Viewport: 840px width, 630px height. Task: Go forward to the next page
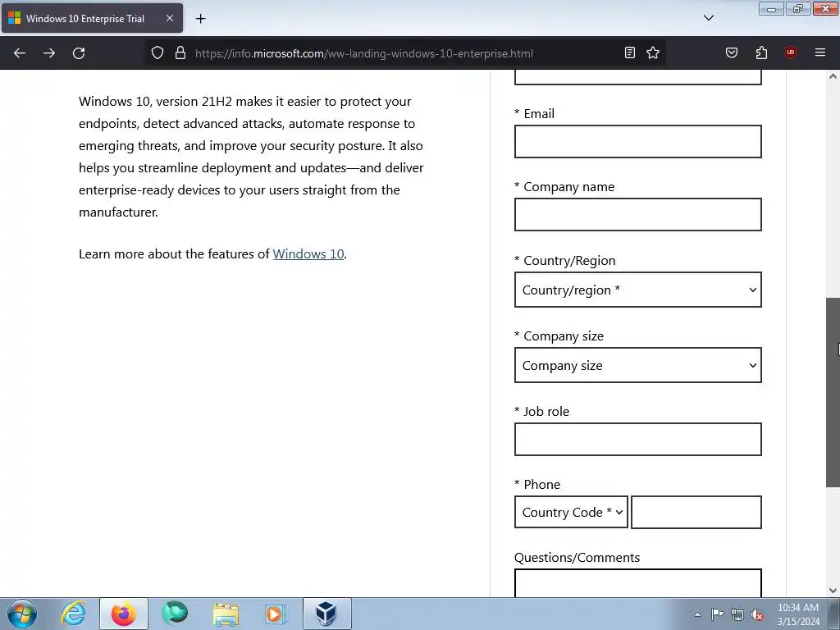point(49,53)
